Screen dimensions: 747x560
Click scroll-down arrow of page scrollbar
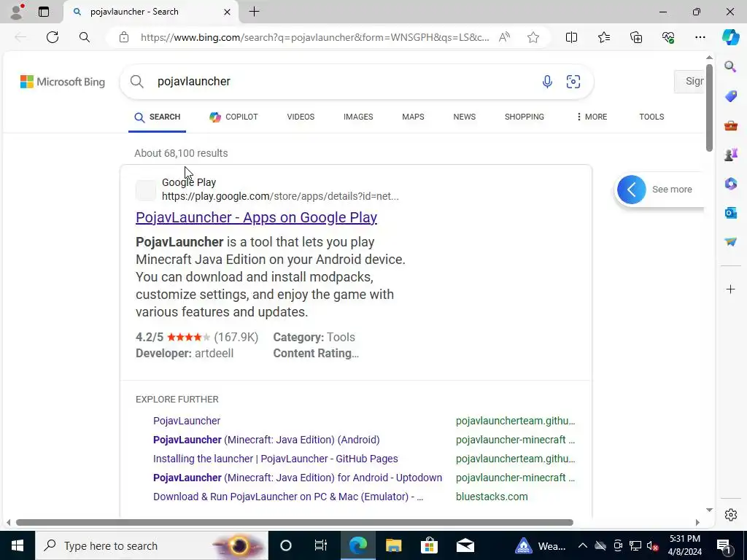709,510
